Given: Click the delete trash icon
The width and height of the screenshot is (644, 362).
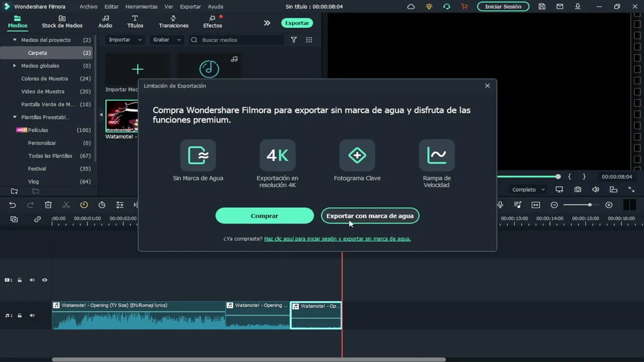Looking at the screenshot, I should pos(48,205).
